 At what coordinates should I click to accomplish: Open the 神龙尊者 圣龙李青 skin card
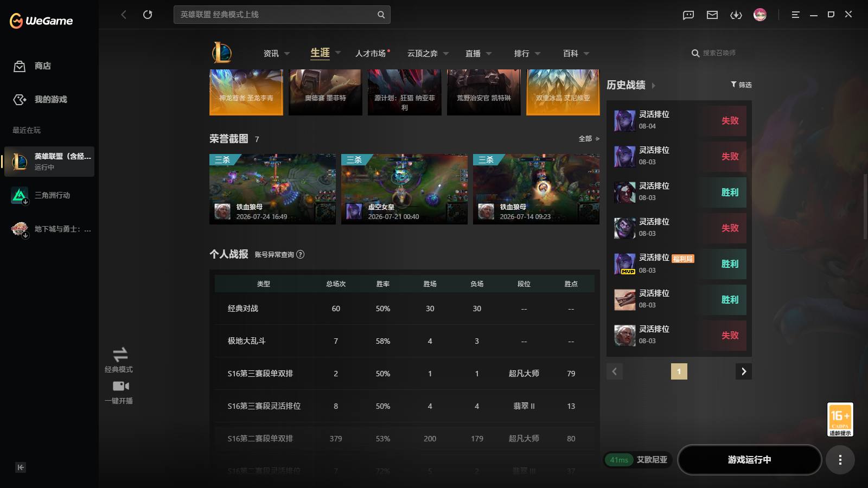point(246,92)
